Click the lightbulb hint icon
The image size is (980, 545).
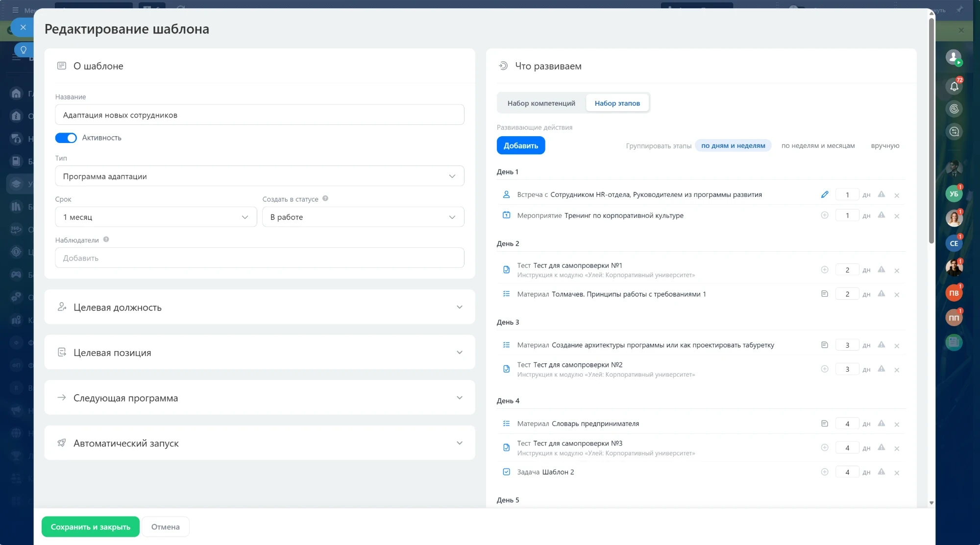point(24,50)
